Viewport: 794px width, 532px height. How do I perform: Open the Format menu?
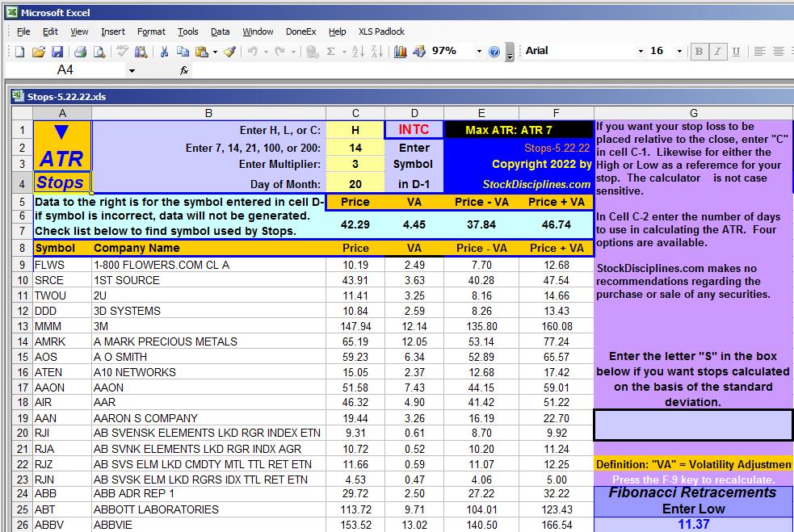[151, 31]
